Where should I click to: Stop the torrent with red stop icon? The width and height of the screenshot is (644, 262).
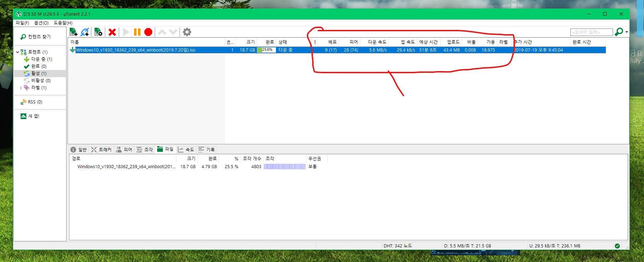point(148,32)
